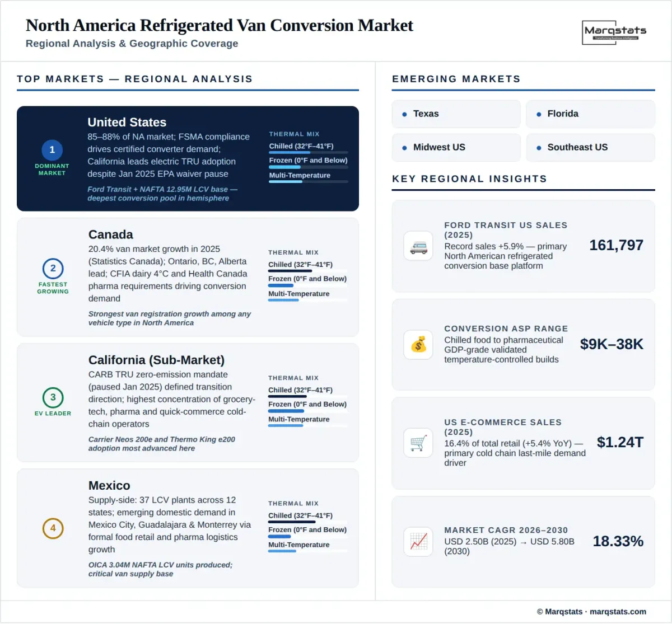Click the 18.33% market CAGR value
Image resolution: width=672 pixels, height=624 pixels.
pyautogui.click(x=618, y=541)
